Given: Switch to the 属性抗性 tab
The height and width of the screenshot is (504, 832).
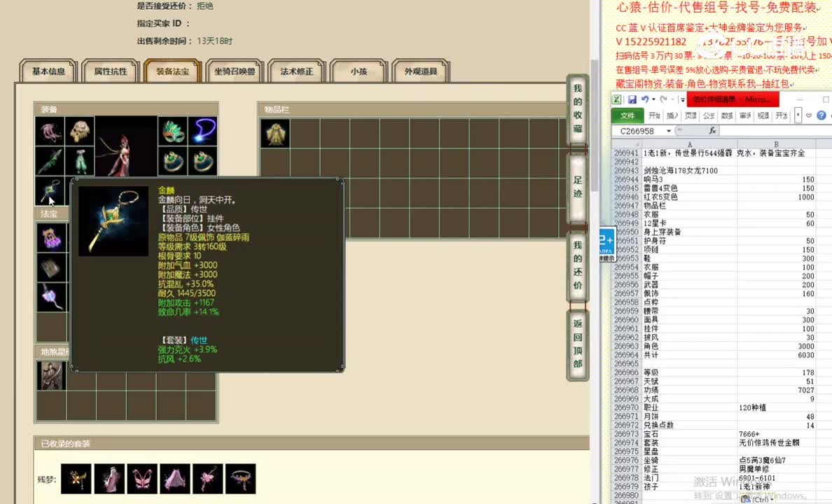Looking at the screenshot, I should coord(111,71).
